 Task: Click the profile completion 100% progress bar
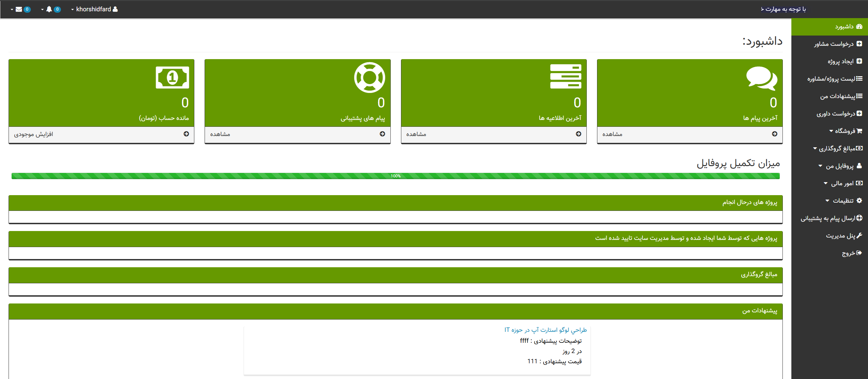tap(396, 176)
